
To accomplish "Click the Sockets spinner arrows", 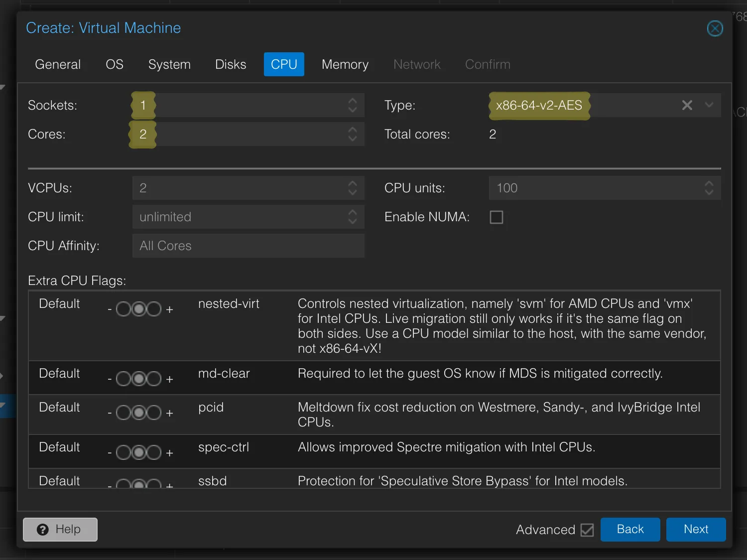I will pos(353,105).
